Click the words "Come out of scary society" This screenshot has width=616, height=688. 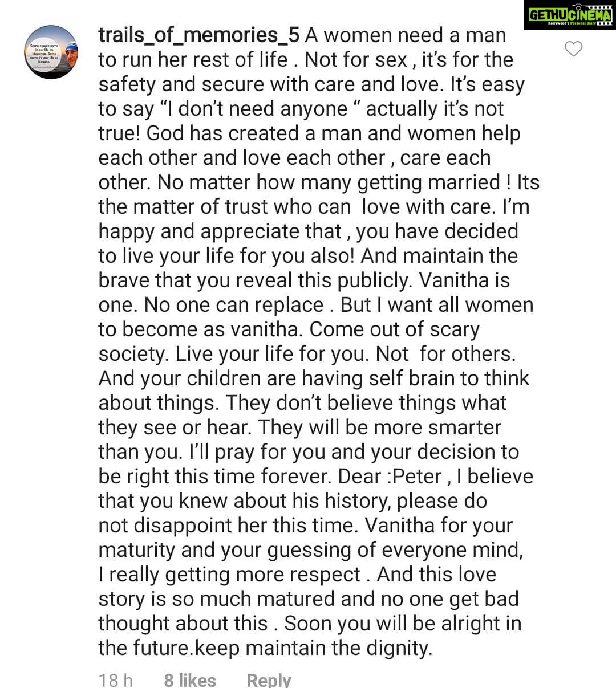289,341
